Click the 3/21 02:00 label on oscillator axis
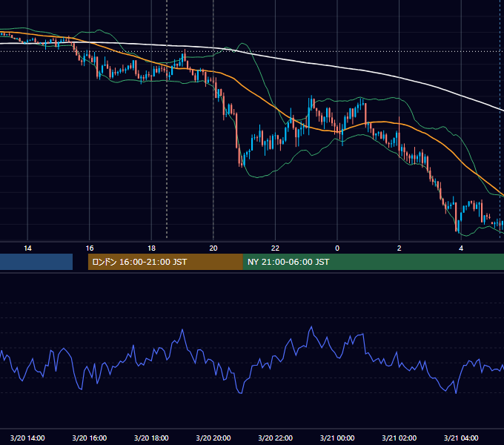Image resolution: width=504 pixels, height=445 pixels. (399, 438)
